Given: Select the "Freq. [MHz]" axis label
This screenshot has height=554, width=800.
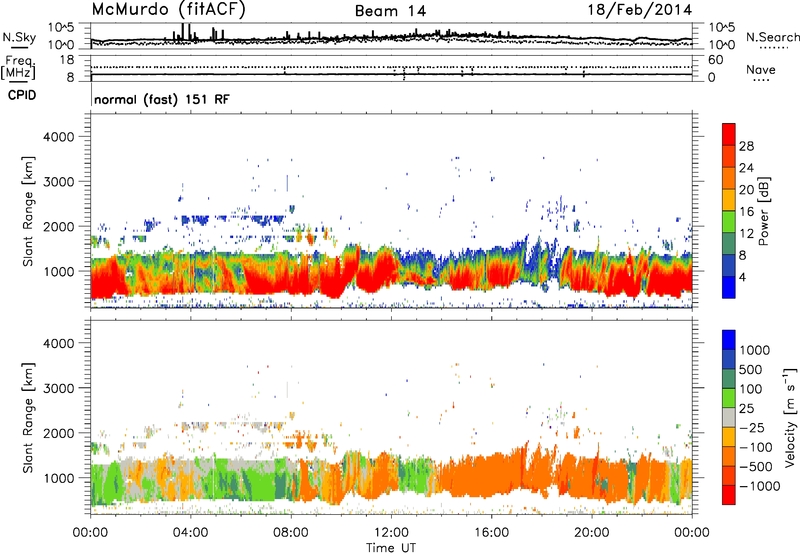Looking at the screenshot, I should (18, 67).
